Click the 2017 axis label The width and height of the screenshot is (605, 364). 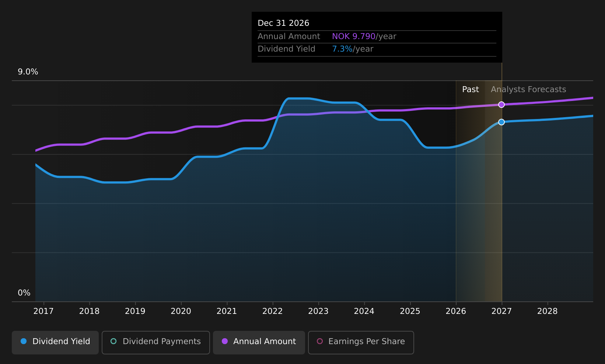pyautogui.click(x=43, y=311)
